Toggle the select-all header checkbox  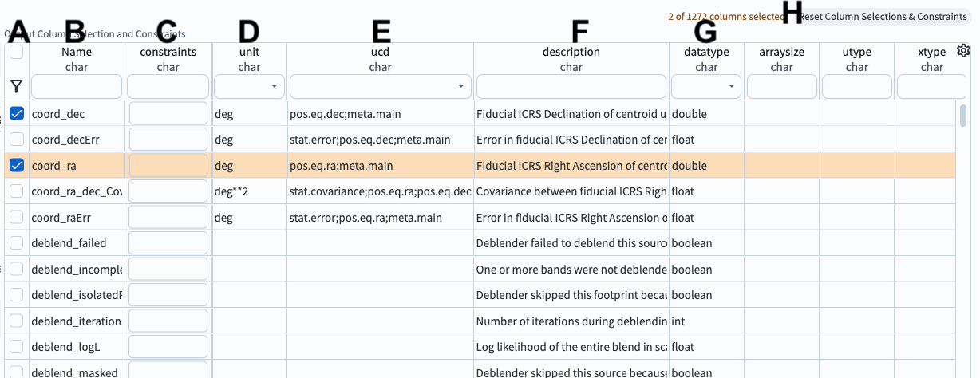16,53
